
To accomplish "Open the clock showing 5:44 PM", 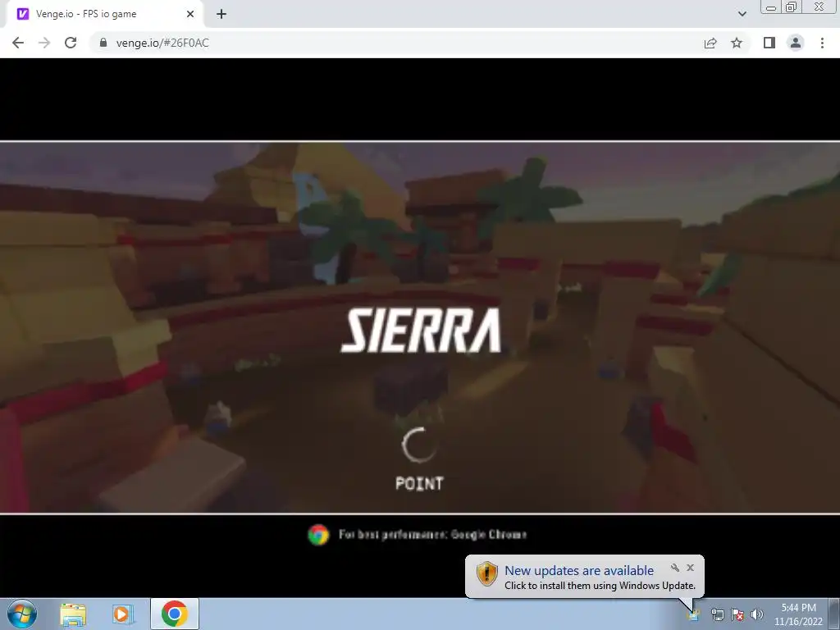I will pos(798,614).
